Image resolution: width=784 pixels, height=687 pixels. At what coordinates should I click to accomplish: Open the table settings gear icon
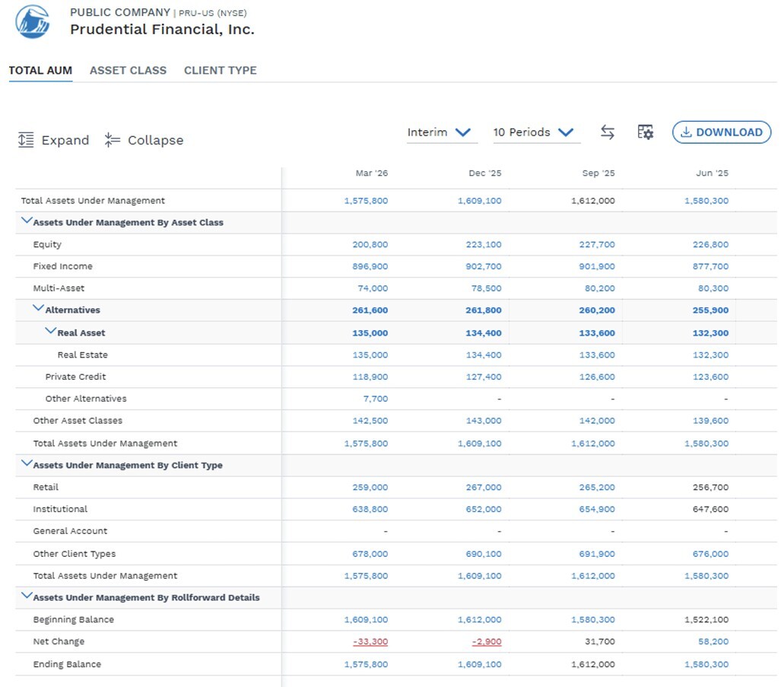click(x=646, y=132)
